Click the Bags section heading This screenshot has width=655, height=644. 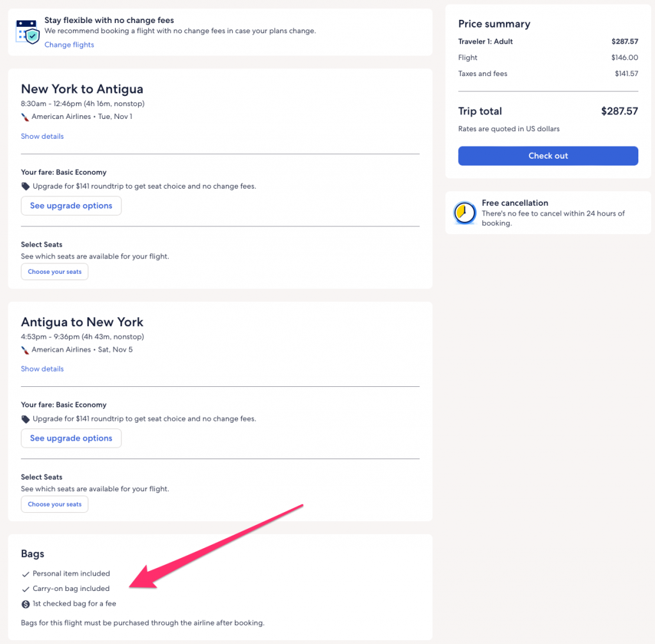(x=33, y=554)
